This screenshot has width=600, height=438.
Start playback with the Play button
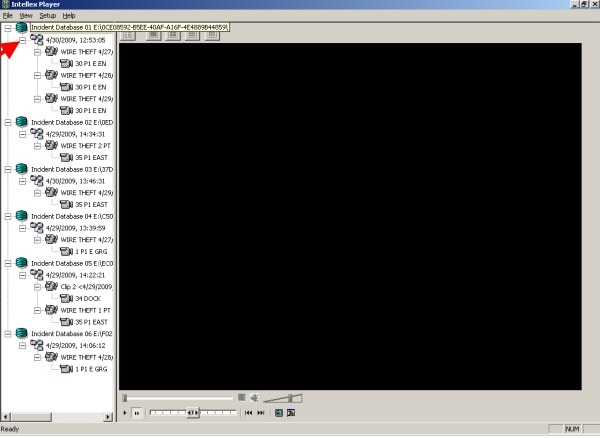coord(125,413)
